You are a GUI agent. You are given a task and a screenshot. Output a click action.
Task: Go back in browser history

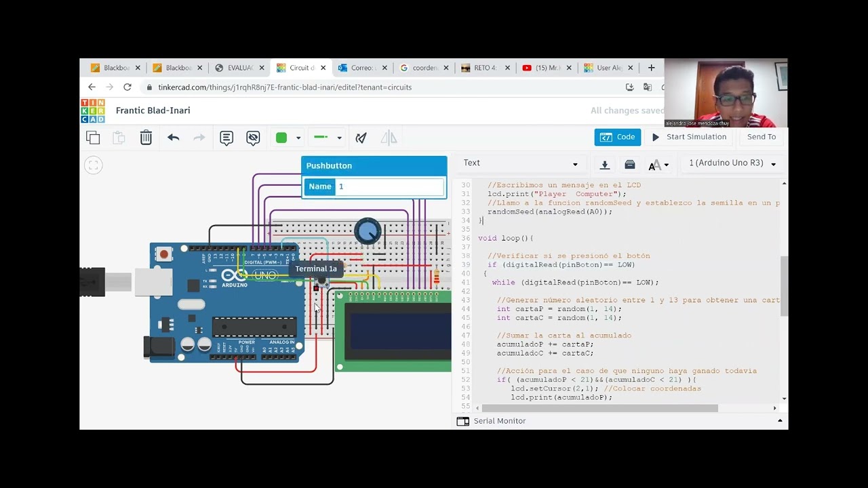pyautogui.click(x=92, y=87)
